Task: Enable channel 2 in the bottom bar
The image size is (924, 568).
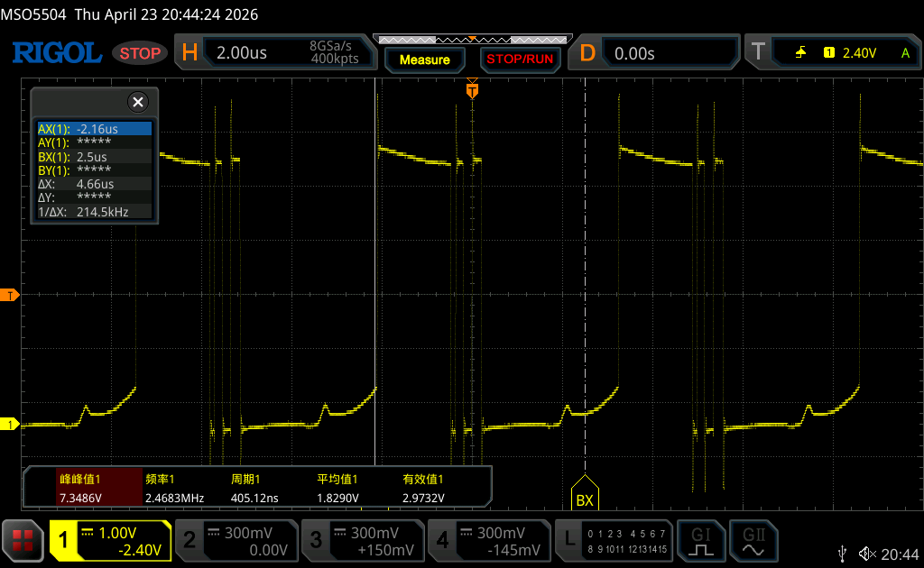Action: point(236,540)
